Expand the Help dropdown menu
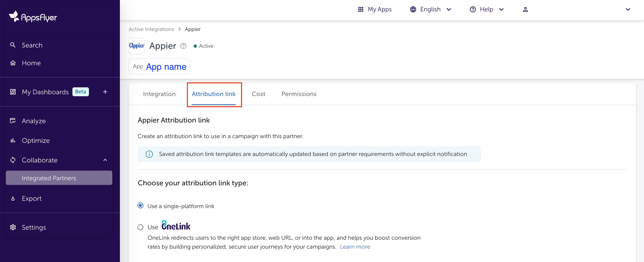The height and width of the screenshot is (262, 644). [487, 10]
